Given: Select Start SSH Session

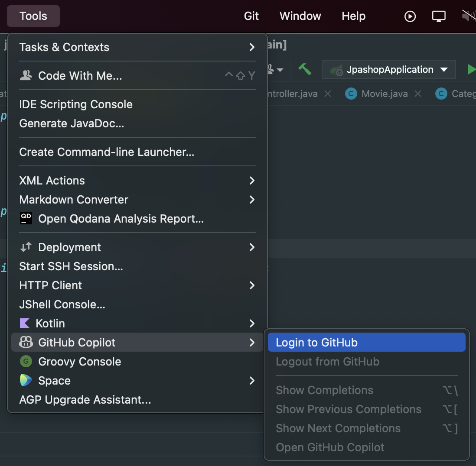Looking at the screenshot, I should coord(137,266).
